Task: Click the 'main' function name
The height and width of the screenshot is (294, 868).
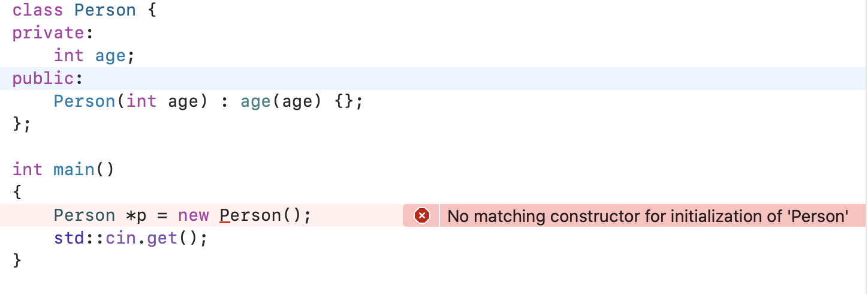Action: pos(74,170)
